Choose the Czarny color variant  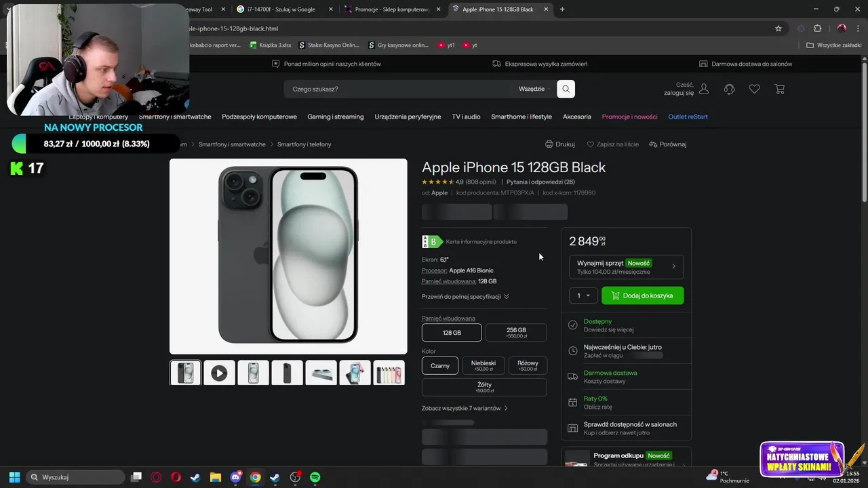point(440,365)
